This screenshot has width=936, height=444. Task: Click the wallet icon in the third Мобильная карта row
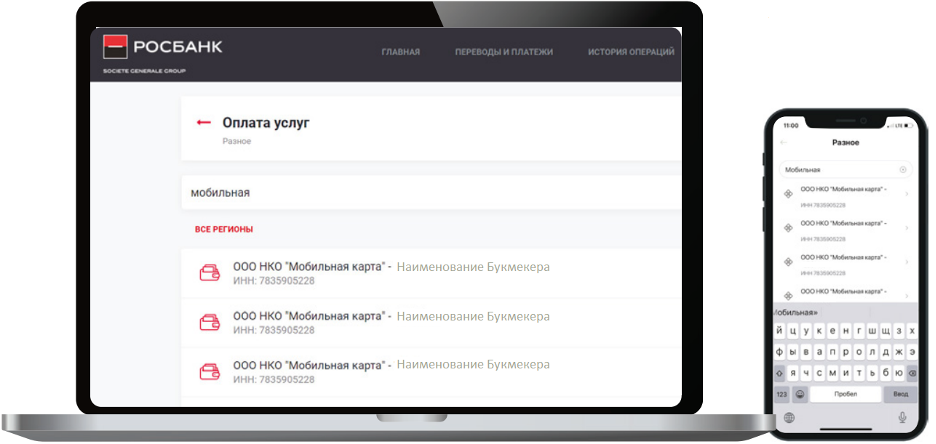pos(210,372)
